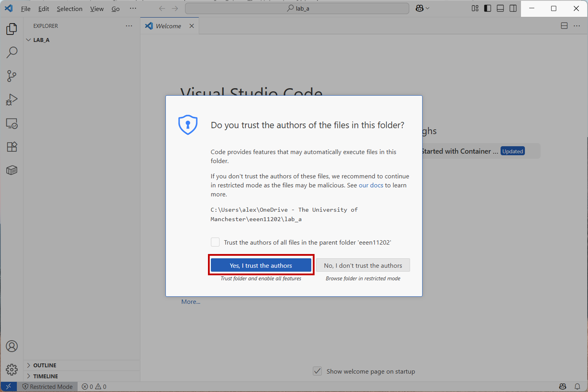Open the Search view in activity bar
Screen dimensions: 588x392
pos(12,52)
